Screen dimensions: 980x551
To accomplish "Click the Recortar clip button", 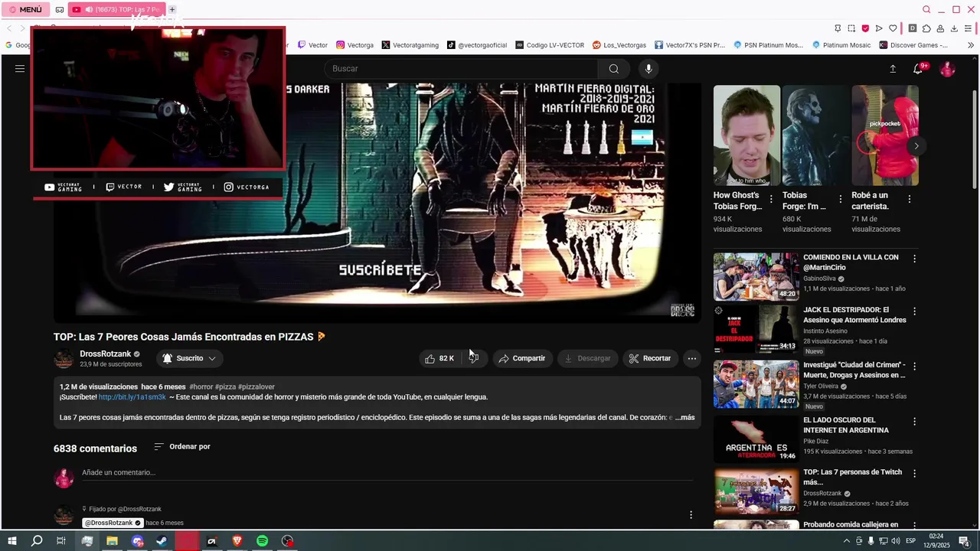I will click(649, 358).
